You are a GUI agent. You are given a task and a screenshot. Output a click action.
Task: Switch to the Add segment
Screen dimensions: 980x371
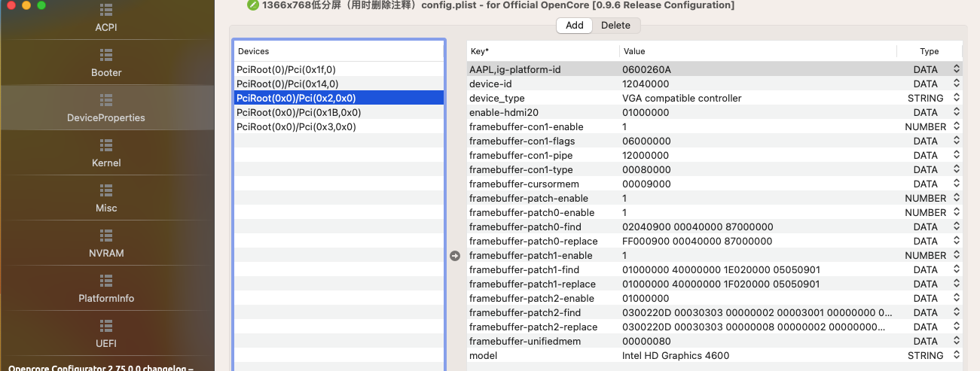[574, 26]
